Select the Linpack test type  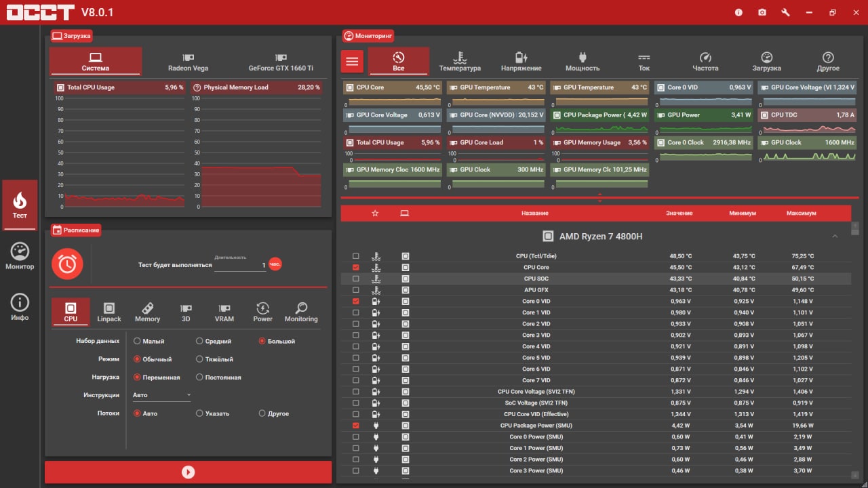click(108, 312)
